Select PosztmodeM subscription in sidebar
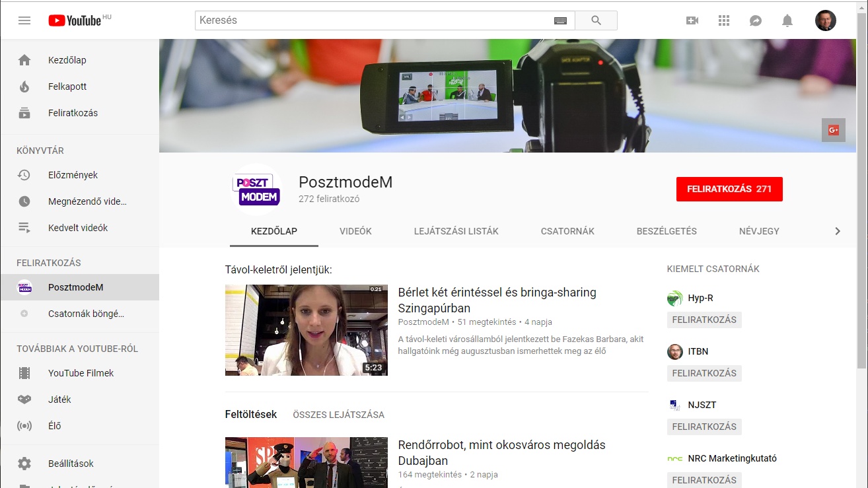Image resolution: width=868 pixels, height=488 pixels. (x=79, y=287)
